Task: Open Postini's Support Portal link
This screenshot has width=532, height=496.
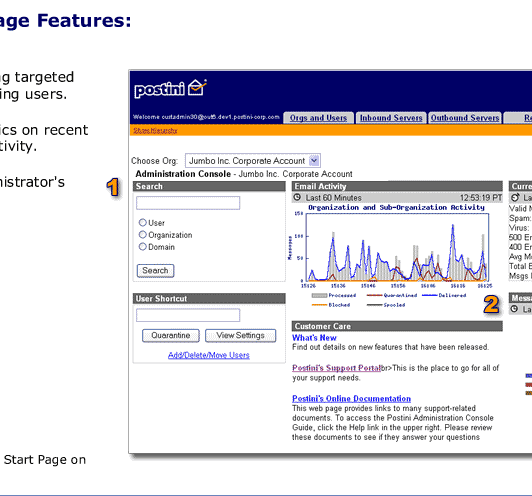Action: [337, 368]
